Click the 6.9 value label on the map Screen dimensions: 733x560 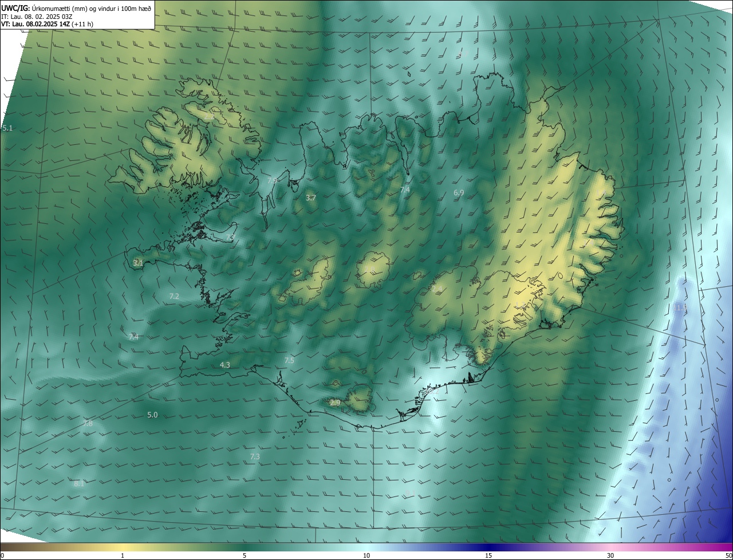459,193
